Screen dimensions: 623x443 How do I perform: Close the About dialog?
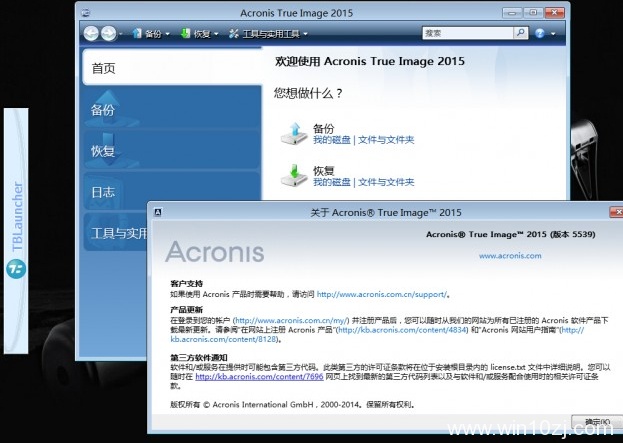pos(616,212)
